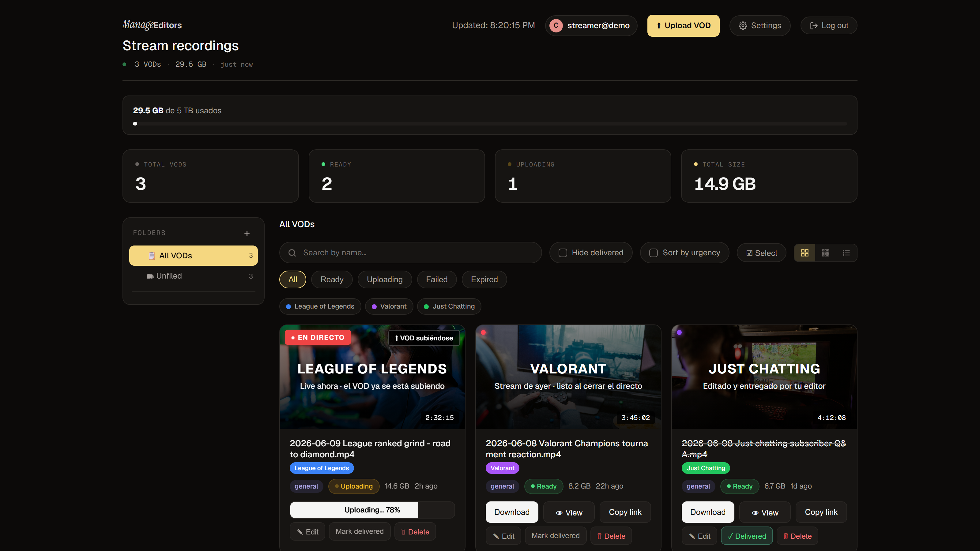
Task: Click the League ranked grind file title
Action: (370, 449)
